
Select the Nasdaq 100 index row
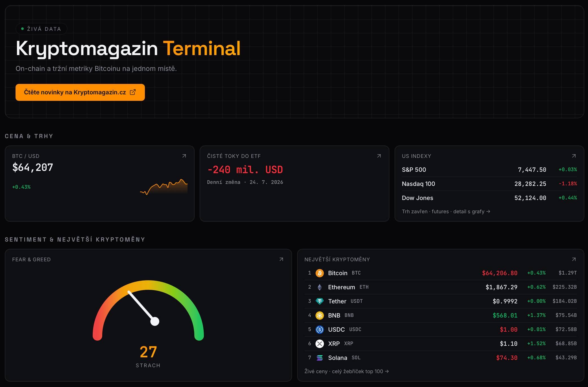[x=489, y=184]
